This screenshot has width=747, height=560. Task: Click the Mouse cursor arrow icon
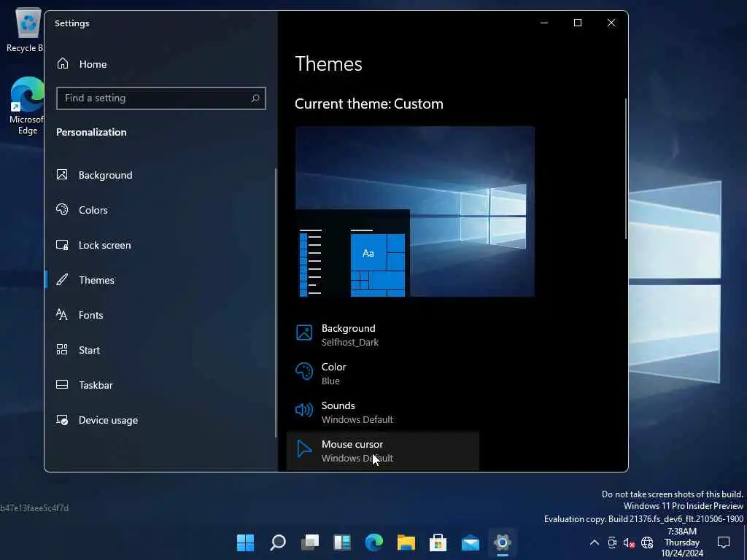303,448
